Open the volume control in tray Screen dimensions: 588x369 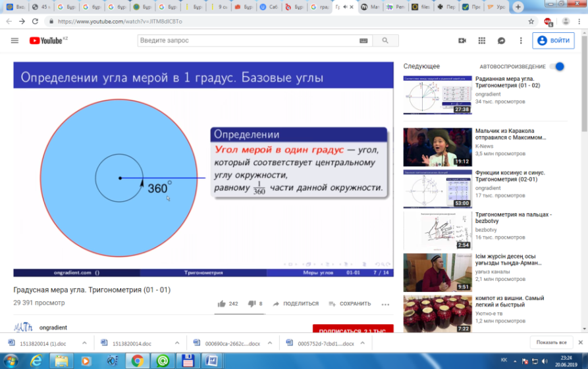coord(545,361)
